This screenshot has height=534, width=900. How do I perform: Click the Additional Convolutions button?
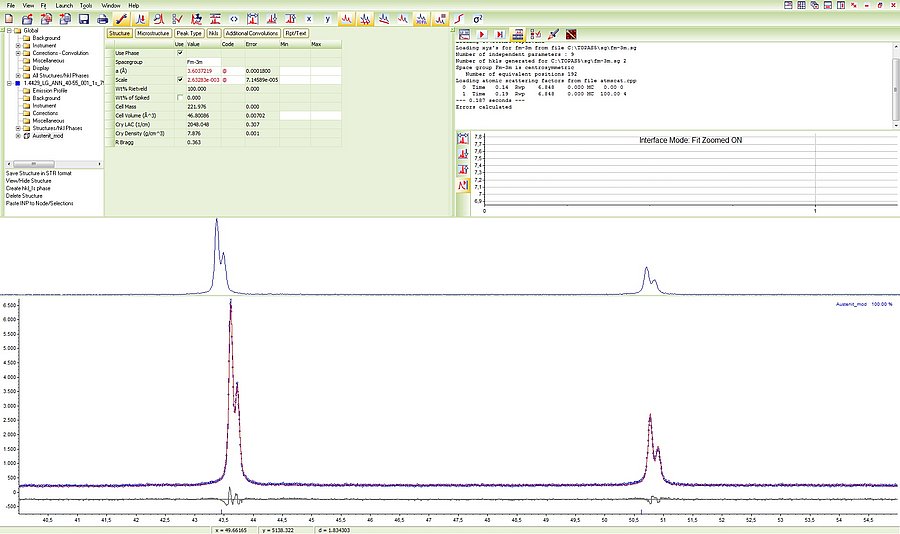252,34
